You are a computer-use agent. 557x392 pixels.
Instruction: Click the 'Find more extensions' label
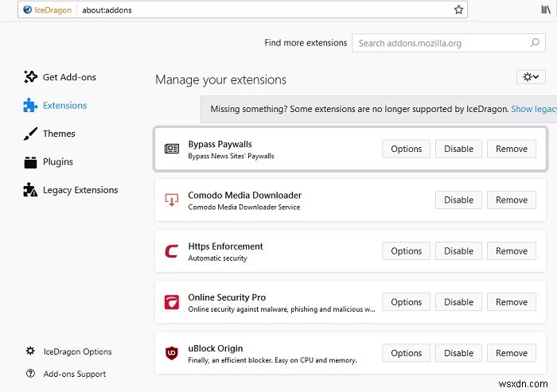(x=306, y=43)
